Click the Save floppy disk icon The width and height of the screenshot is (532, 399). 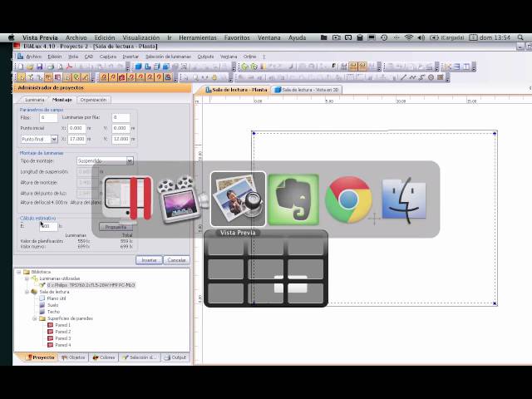point(40,66)
